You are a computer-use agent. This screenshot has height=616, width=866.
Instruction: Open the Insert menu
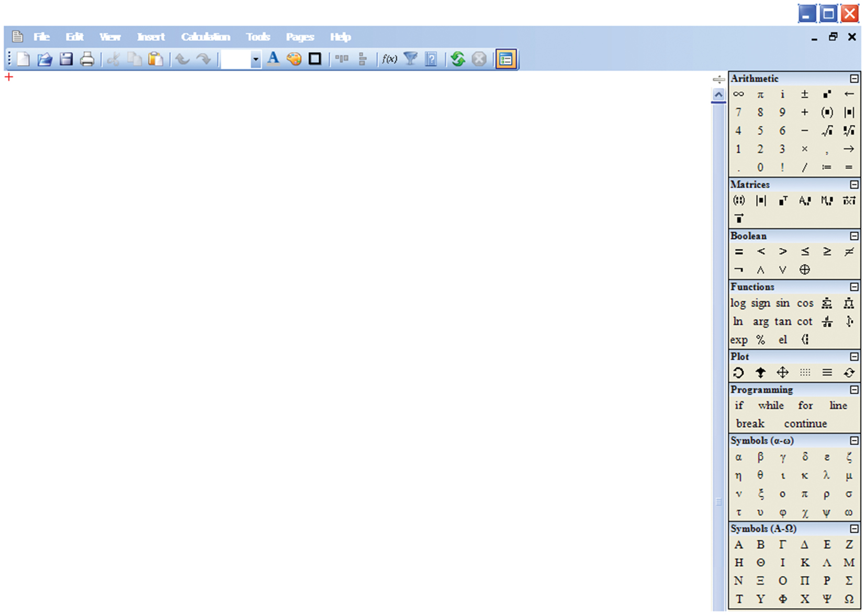[151, 37]
